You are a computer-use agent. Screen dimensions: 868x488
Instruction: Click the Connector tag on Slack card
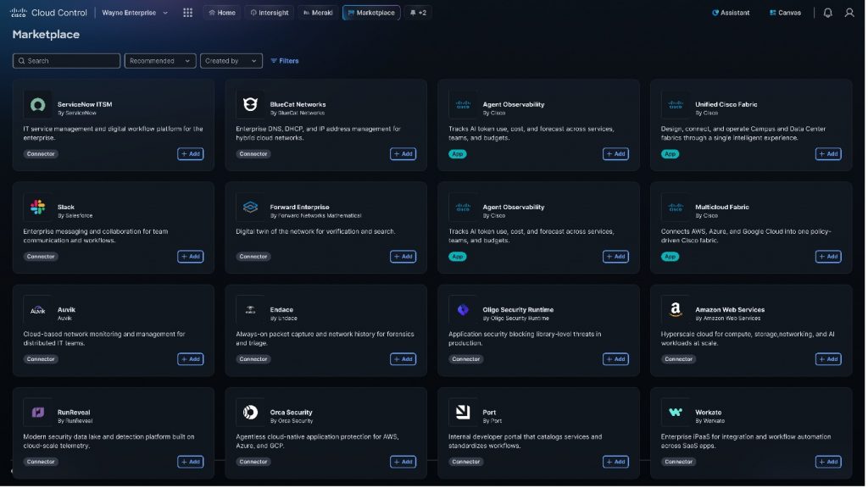point(41,258)
